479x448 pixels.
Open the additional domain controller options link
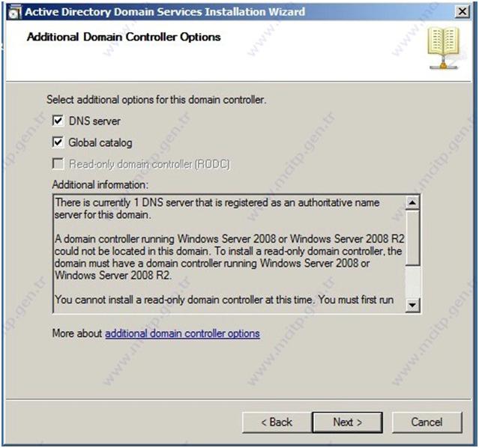coord(182,333)
